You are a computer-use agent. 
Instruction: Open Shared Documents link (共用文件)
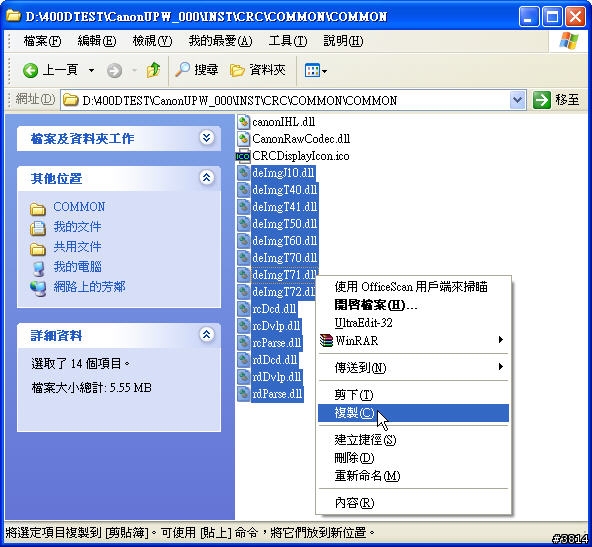(77, 247)
